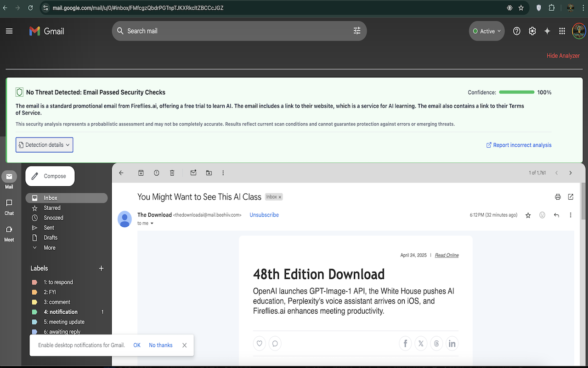Screen dimensions: 588x368
Task: Click Hide Analyzer
Action: click(563, 56)
